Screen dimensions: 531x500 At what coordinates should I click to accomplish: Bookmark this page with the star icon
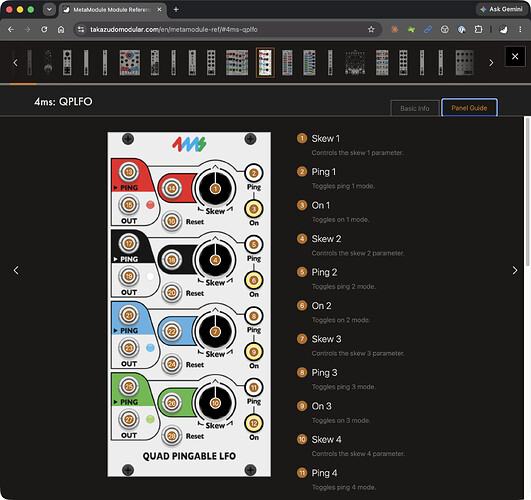click(371, 29)
